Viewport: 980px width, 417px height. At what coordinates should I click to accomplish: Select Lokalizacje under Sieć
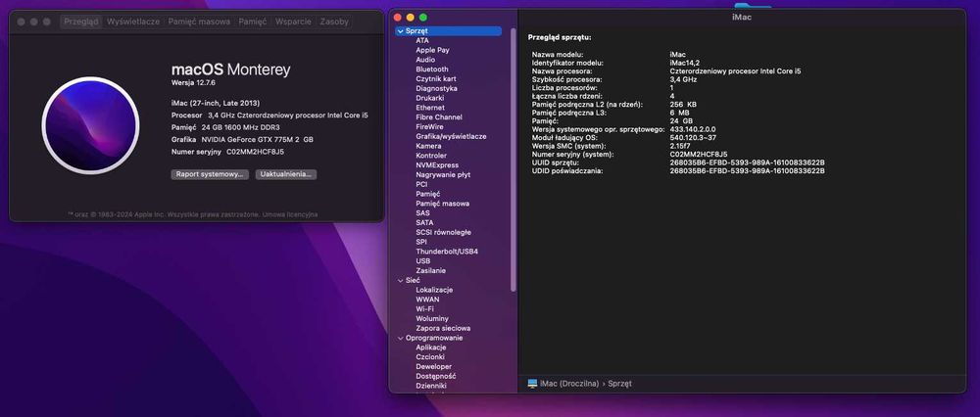click(x=434, y=291)
